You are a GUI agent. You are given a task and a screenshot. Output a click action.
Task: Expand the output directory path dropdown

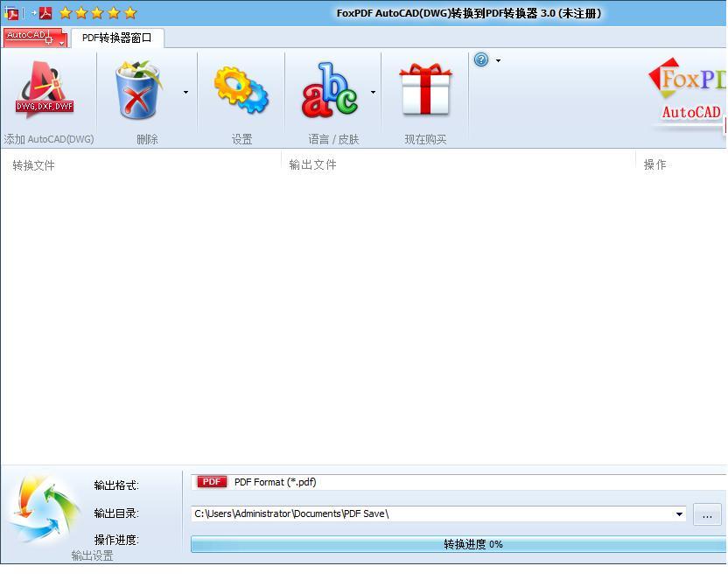point(679,514)
